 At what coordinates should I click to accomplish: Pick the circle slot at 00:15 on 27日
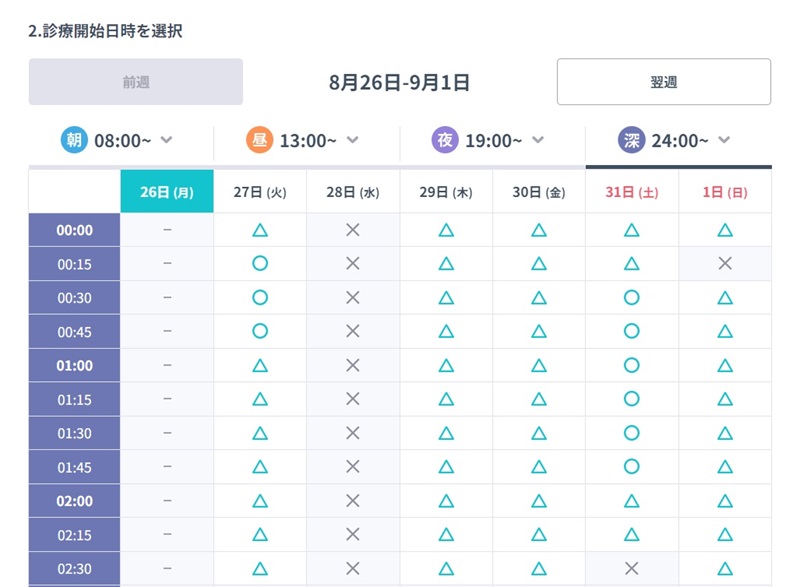[260, 264]
